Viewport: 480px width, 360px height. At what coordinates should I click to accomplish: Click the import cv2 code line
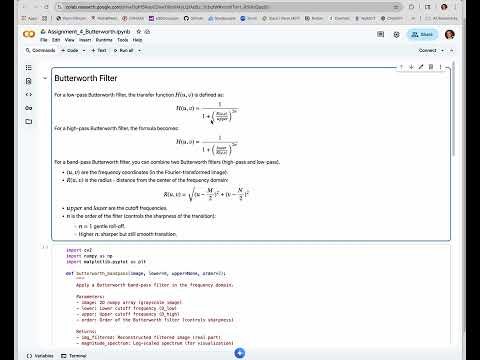pos(79,250)
